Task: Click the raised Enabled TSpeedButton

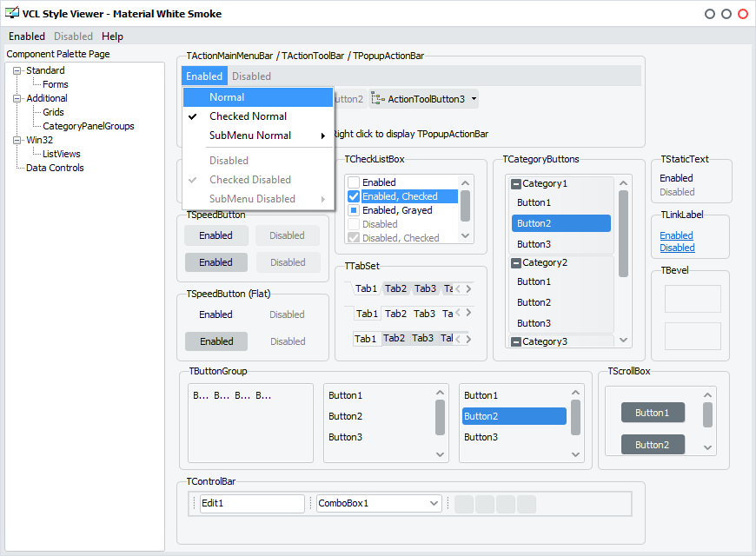Action: [216, 235]
